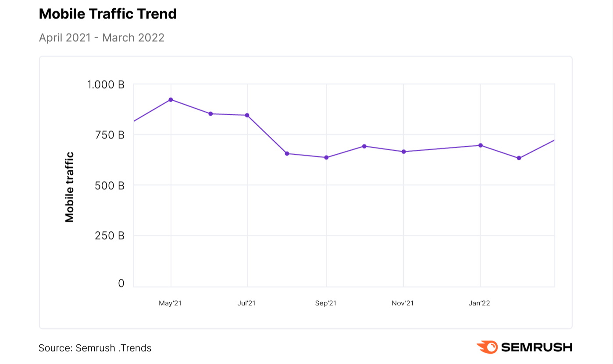The height and width of the screenshot is (364, 613).
Task: Click the April 2021 - March 2022 subtitle
Action: coord(102,38)
